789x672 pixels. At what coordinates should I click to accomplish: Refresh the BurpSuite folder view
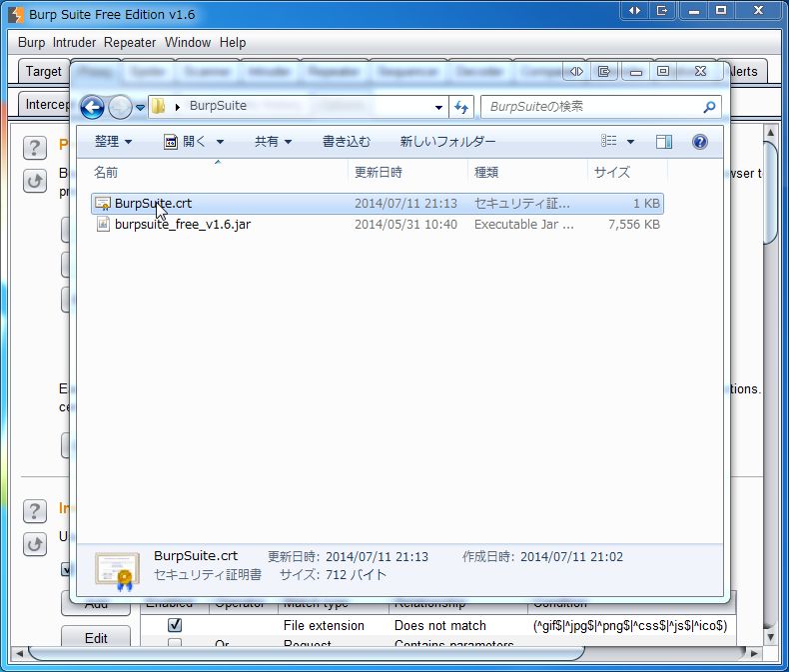click(x=461, y=107)
